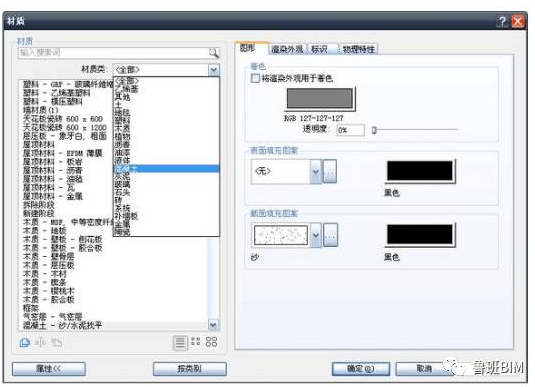Click the duplicate material icon
Screen dimensions: 535x387
coord(25,342)
